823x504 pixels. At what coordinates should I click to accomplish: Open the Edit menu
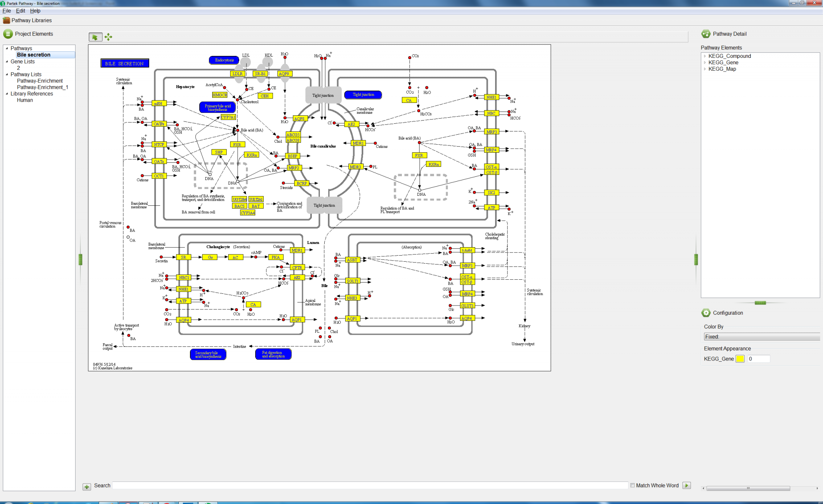click(x=20, y=11)
